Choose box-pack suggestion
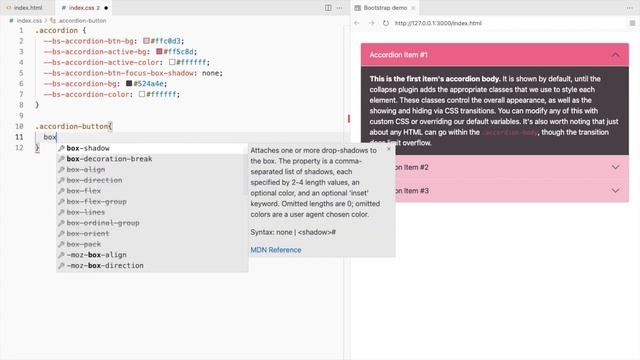The image size is (640, 360). [152, 244]
